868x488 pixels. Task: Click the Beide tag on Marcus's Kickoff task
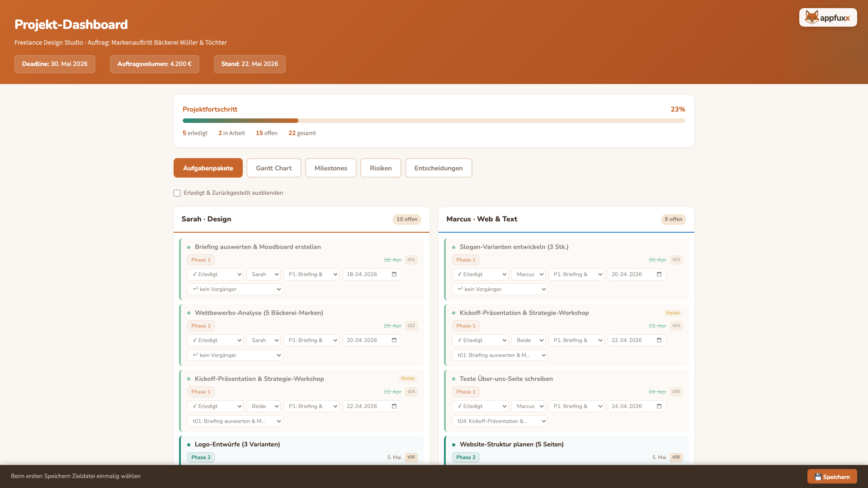[x=673, y=313]
